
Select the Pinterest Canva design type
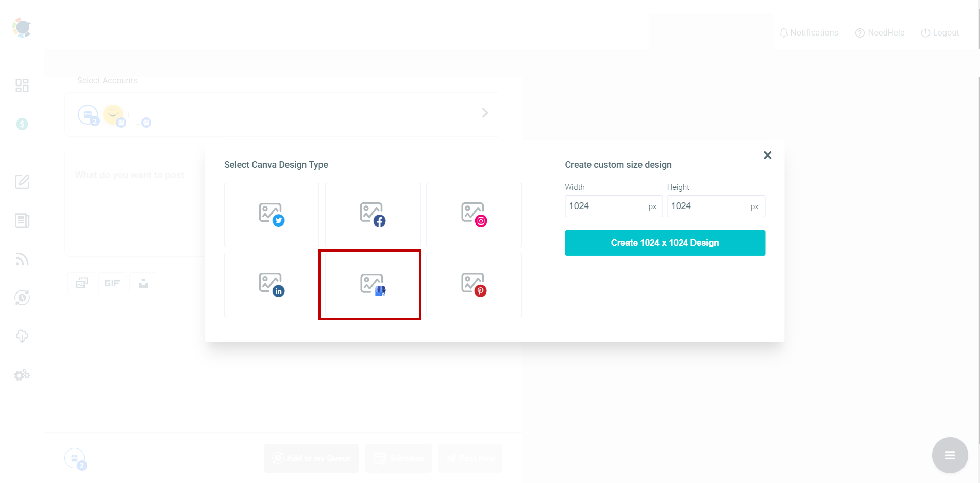tap(474, 285)
